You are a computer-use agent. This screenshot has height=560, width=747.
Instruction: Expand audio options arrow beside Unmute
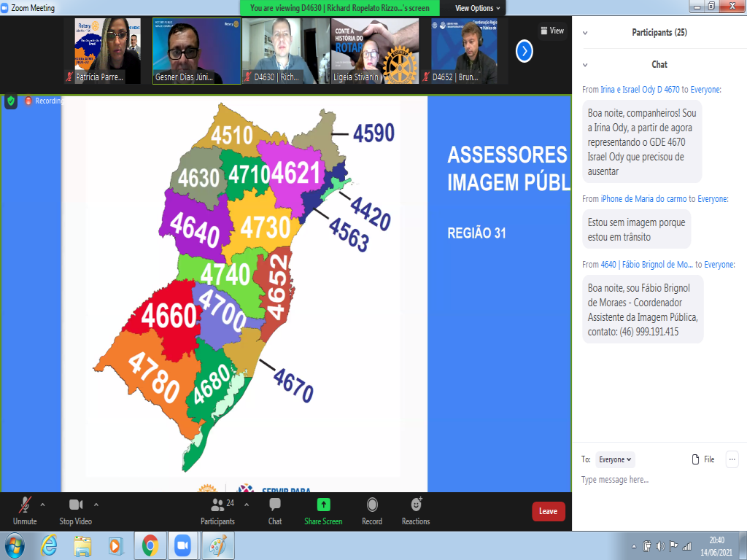pos(42,504)
